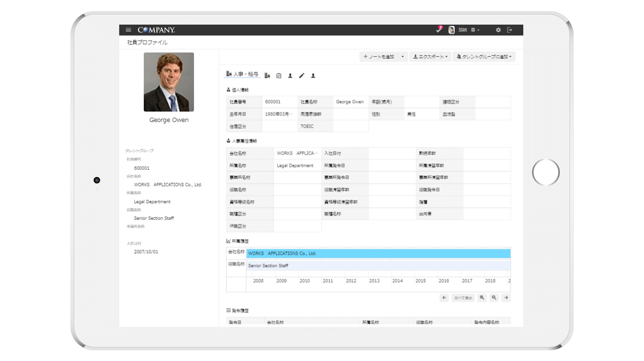Click the 休職区分 label cell
Image resolution: width=644 pixels, height=361 pixels.
click(x=250, y=226)
